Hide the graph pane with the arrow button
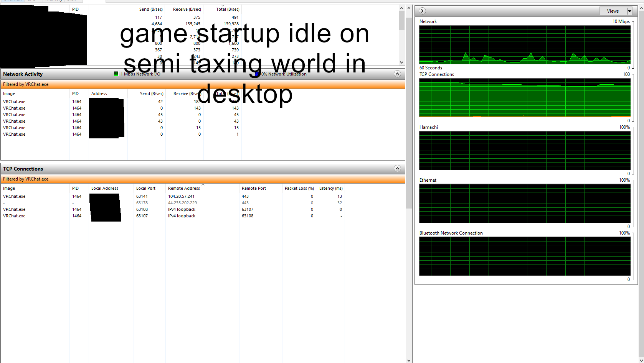644x363 pixels. tap(422, 11)
